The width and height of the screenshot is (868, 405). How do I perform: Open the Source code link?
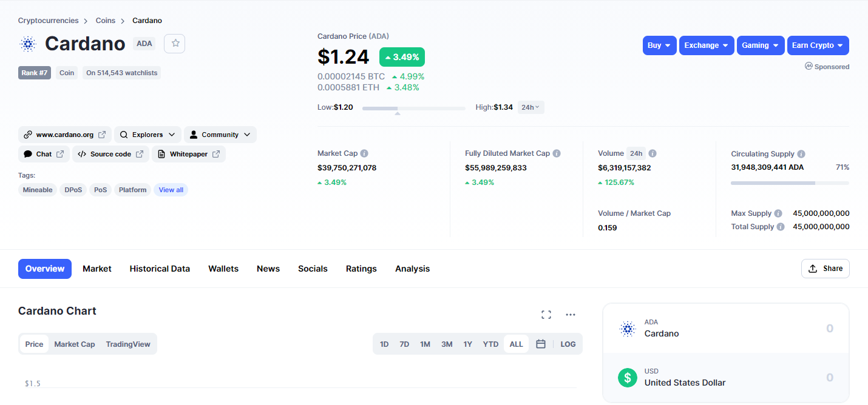[x=110, y=154]
